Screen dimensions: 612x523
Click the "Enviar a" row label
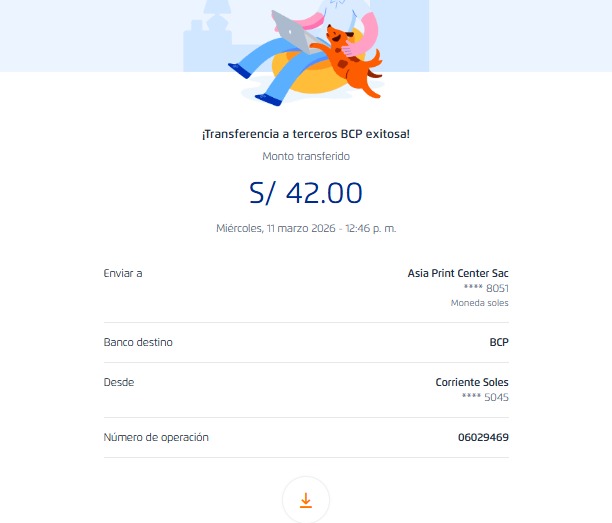coord(123,273)
